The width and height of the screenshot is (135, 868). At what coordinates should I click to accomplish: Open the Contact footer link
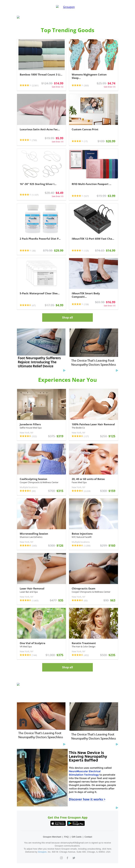[x=88, y=837]
